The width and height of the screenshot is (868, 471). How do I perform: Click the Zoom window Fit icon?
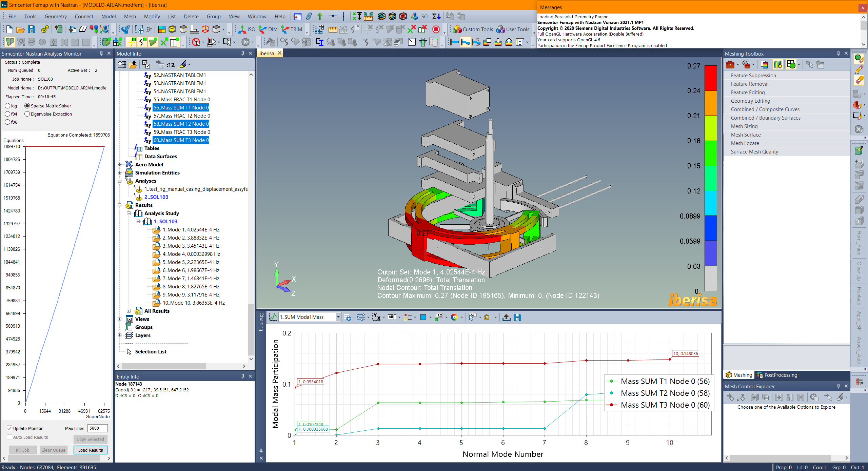[143, 29]
